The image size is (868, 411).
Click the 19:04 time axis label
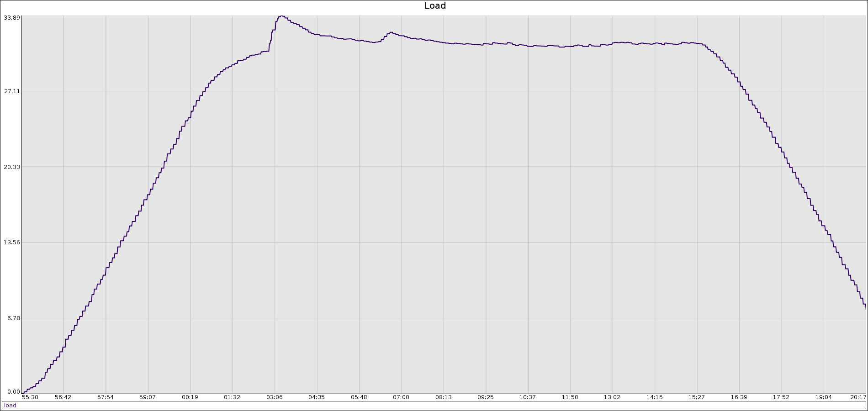coord(824,397)
